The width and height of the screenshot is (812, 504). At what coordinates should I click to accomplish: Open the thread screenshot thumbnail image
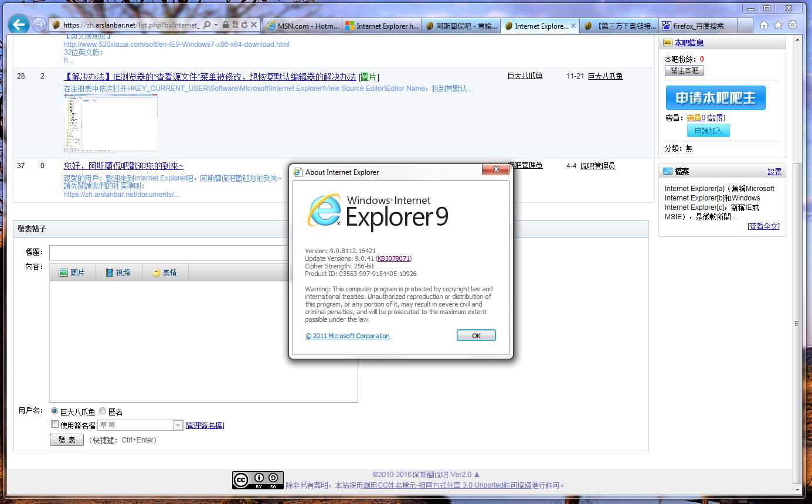111,123
